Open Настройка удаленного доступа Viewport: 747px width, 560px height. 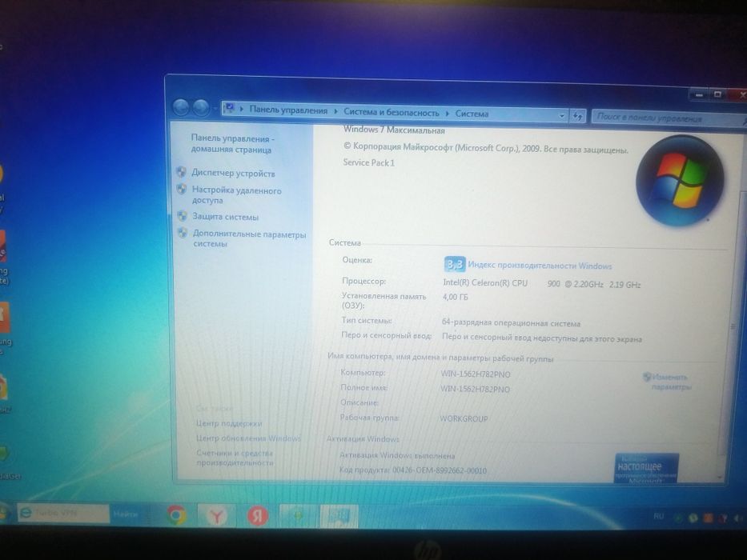(x=236, y=195)
